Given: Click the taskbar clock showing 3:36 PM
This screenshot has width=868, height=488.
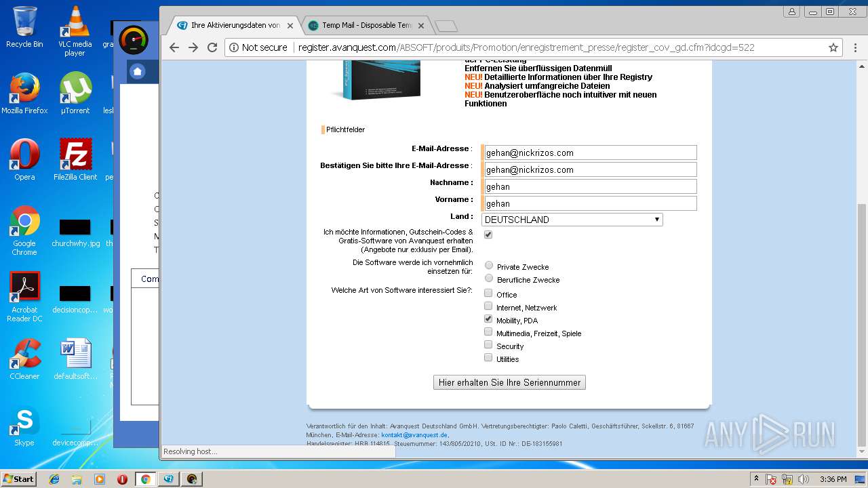Looking at the screenshot, I should coord(833,479).
